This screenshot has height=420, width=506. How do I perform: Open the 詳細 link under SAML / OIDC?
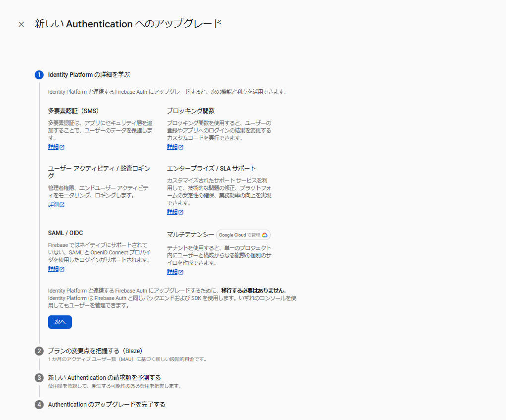56,269
